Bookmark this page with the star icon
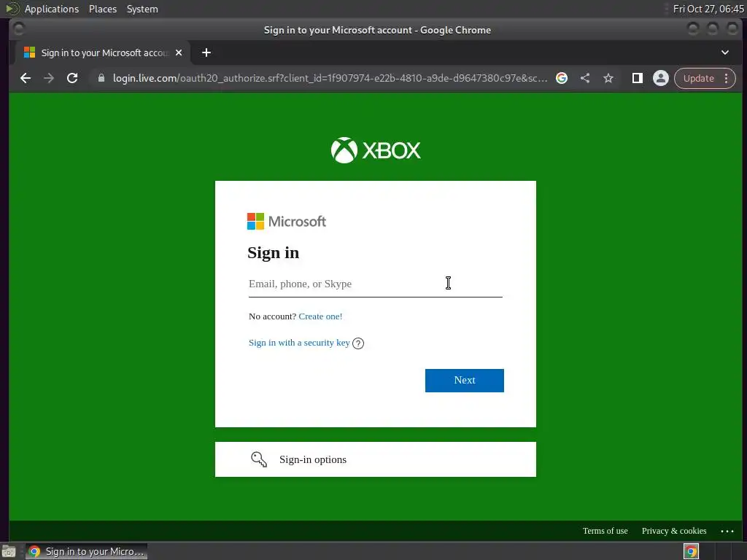The height and width of the screenshot is (560, 747). coord(608,78)
